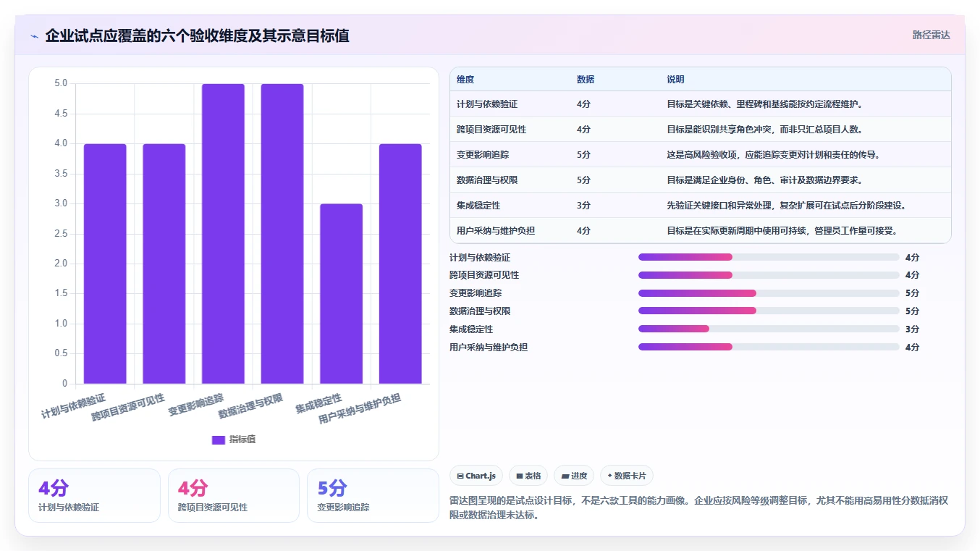Select the 用户采纳与维护负担 table row cell
This screenshot has width=980, height=551.
click(x=496, y=231)
